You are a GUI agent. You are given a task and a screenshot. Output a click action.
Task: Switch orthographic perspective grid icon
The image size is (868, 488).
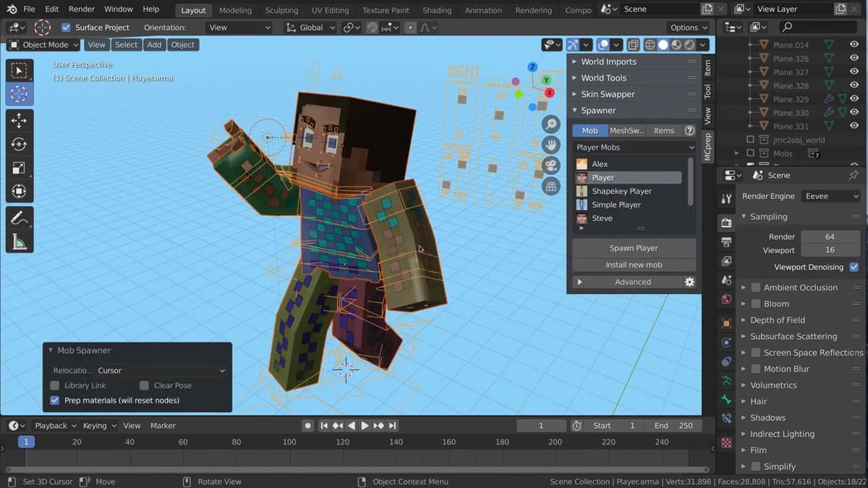551,187
